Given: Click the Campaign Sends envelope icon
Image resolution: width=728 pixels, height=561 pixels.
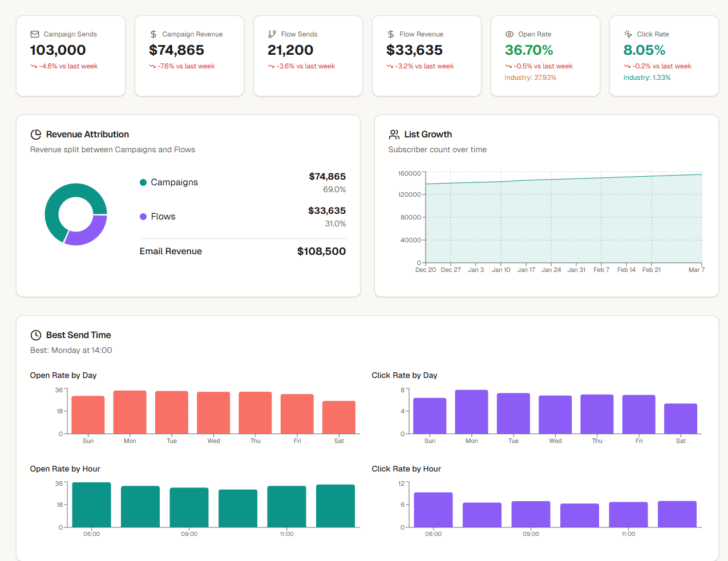Looking at the screenshot, I should [x=35, y=34].
